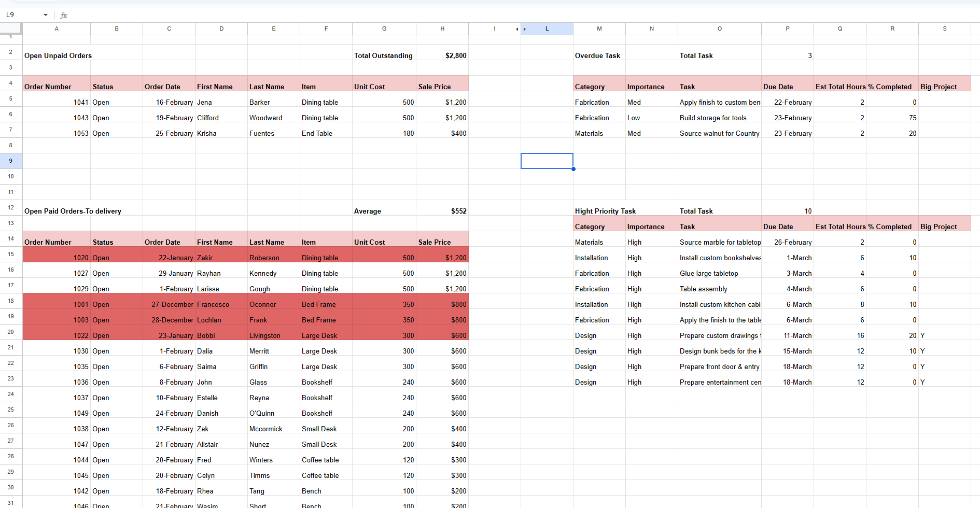Viewport: 980px width, 508px height.
Task: Click 'Woodward' last name cell
Action: click(274, 115)
